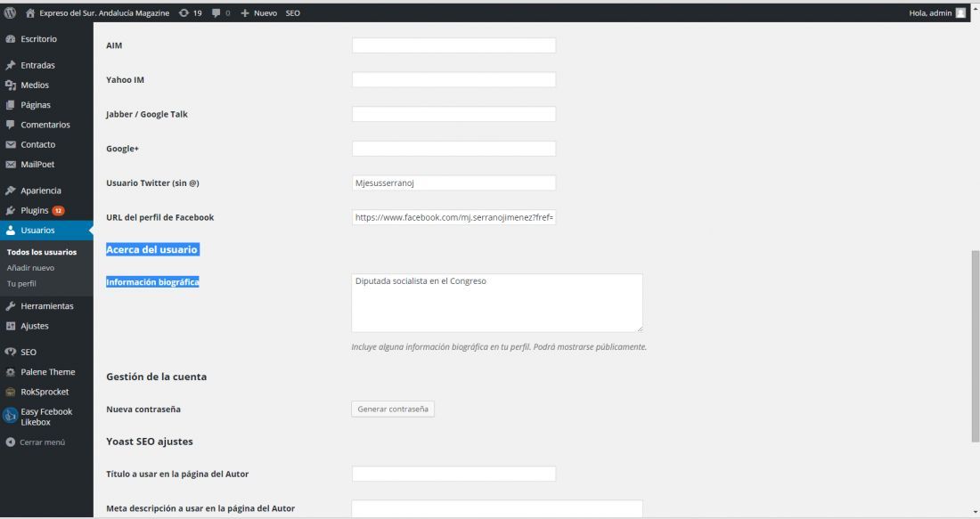Click the Palene Theme gear icon
Viewport: 980px width, 519px height.
(x=11, y=372)
